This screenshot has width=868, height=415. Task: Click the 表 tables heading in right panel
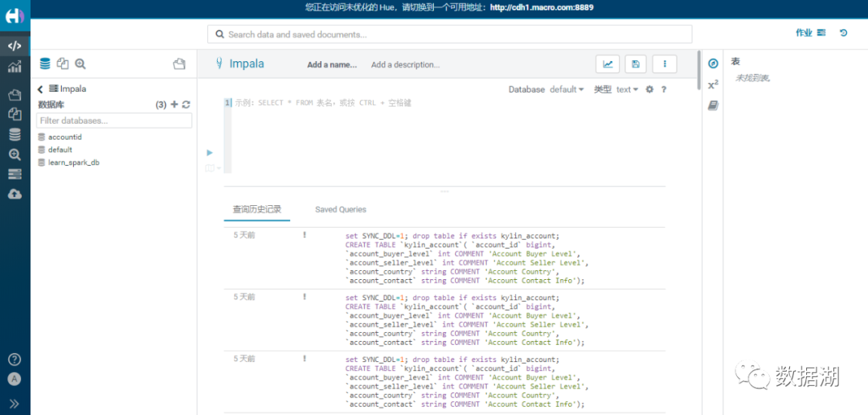735,61
